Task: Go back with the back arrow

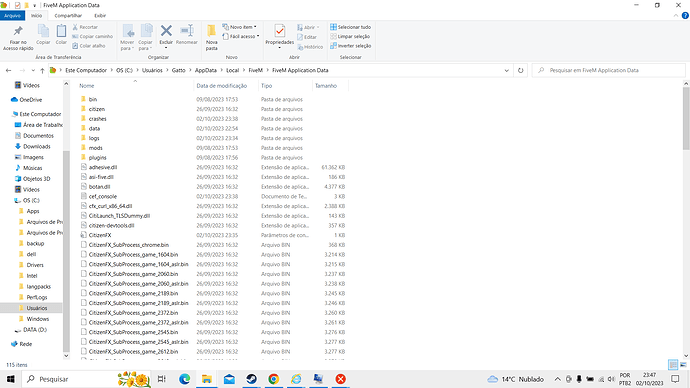Action: [x=8, y=70]
